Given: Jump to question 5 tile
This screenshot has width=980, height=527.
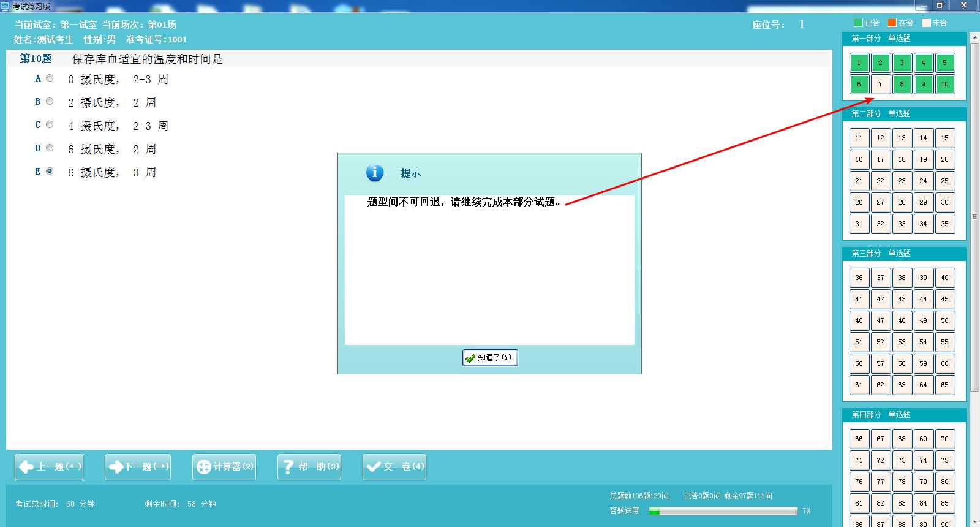Looking at the screenshot, I should coord(944,63).
